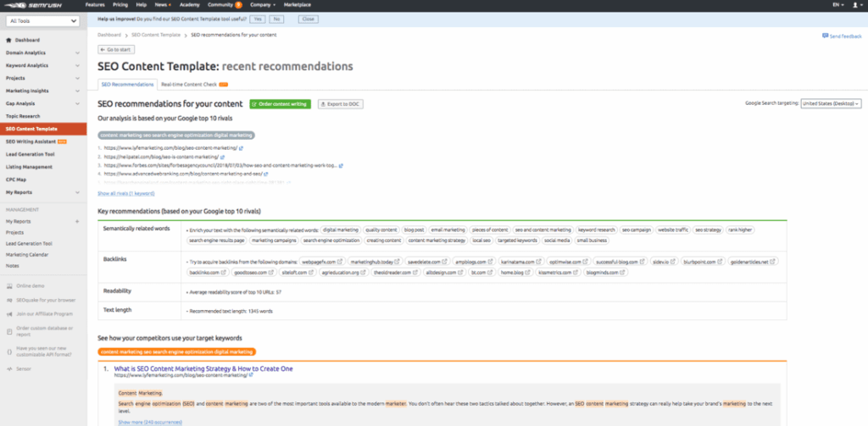868x426 pixels.
Task: Open external link icon for lyfemarketing.com rival
Action: click(x=242, y=148)
